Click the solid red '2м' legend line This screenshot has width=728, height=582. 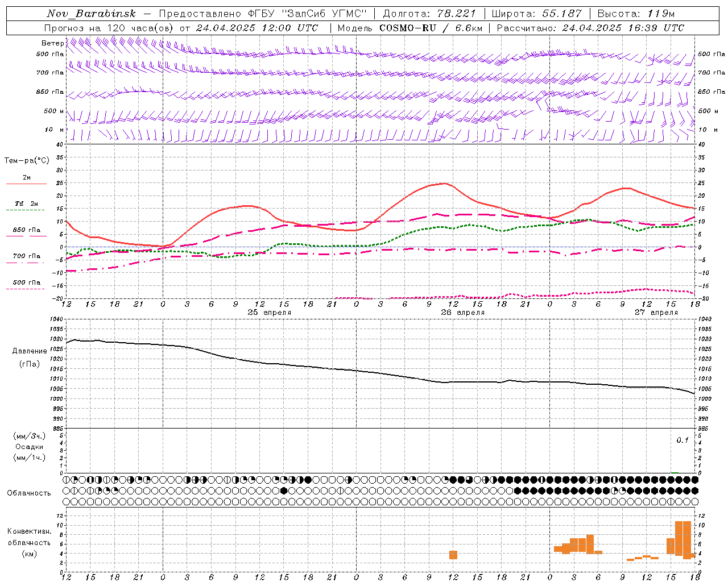coord(26,184)
